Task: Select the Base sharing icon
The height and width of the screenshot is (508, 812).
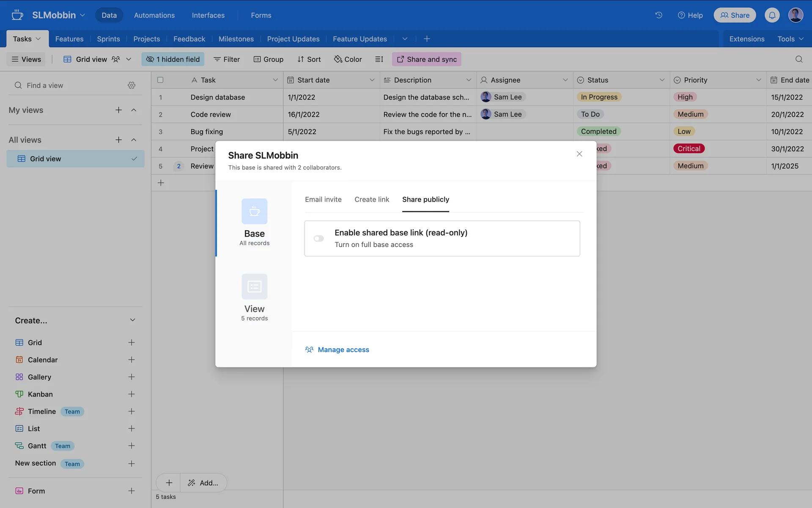Action: (254, 211)
